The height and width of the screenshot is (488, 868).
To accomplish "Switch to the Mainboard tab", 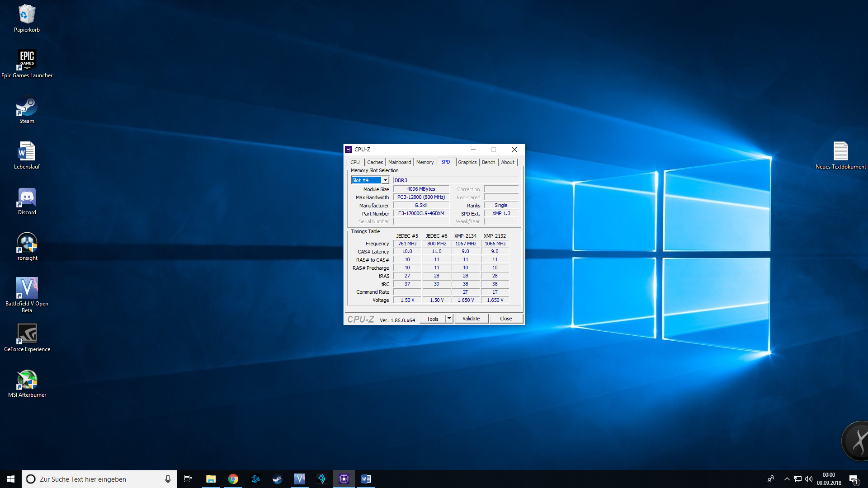I will (399, 162).
